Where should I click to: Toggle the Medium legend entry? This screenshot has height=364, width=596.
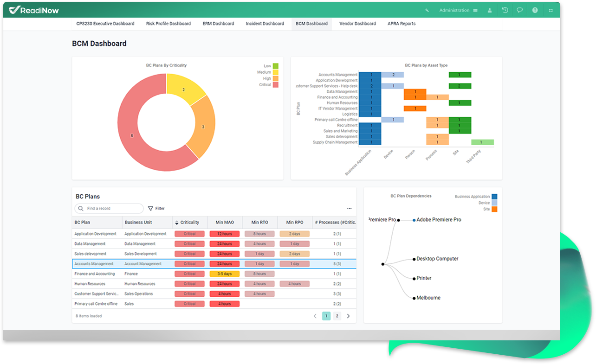coord(275,72)
